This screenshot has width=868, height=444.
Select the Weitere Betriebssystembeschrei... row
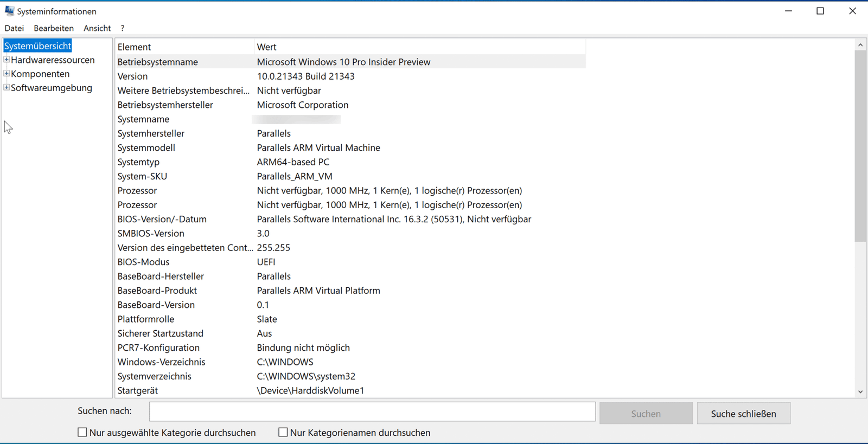click(350, 91)
